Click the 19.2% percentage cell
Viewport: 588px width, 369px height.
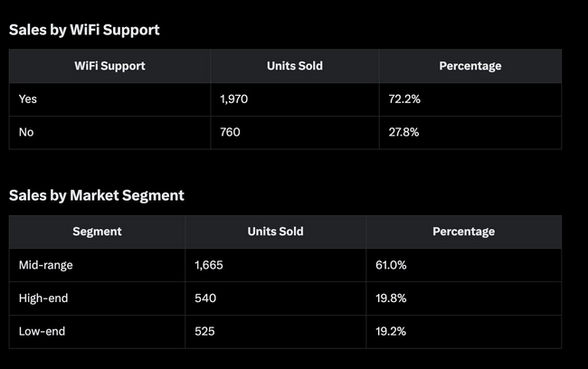pyautogui.click(x=391, y=331)
